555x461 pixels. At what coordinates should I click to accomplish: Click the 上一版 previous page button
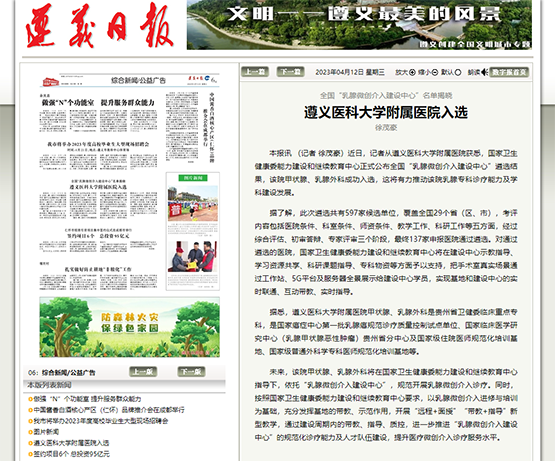[x=143, y=371]
